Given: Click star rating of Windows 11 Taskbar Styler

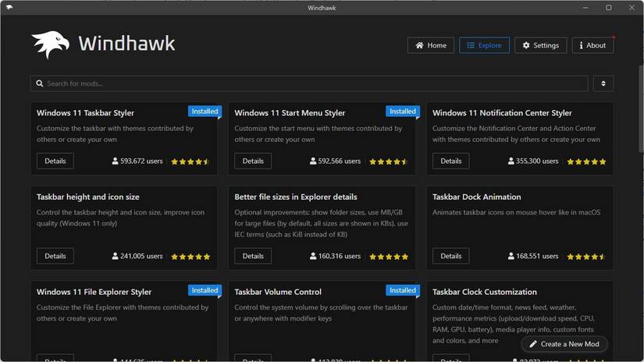Looking at the screenshot, I should pos(190,161).
